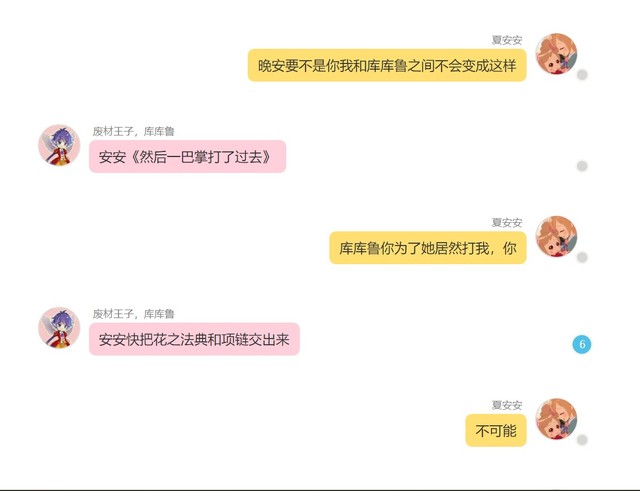Open 夏安安 avatar beside the '不可能' bubble
640x491 pixels.
click(556, 419)
